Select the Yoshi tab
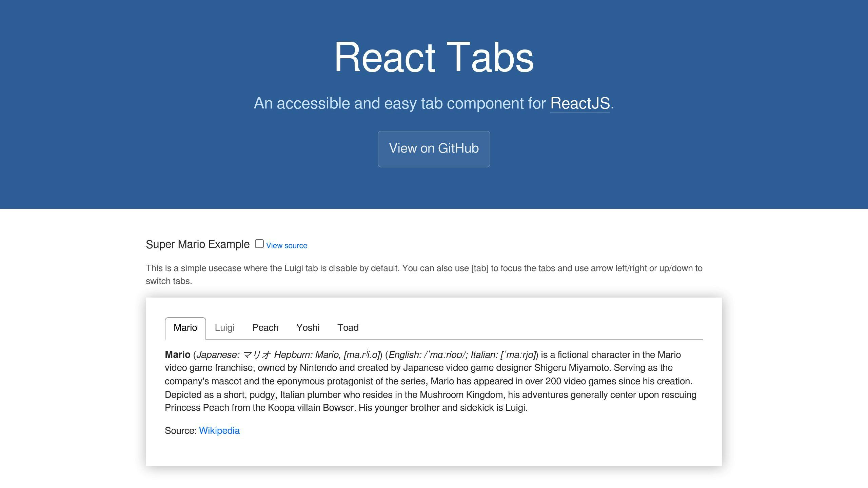Image resolution: width=868 pixels, height=488 pixels. coord(308,327)
